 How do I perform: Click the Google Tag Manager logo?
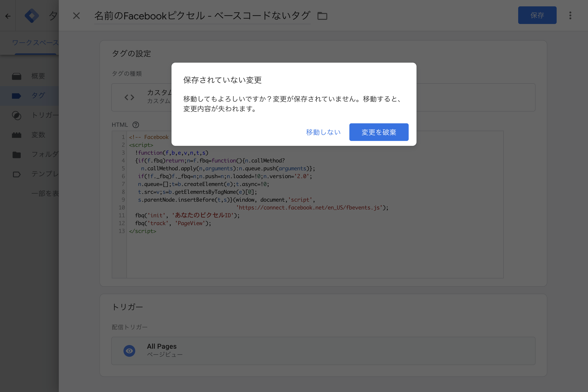coord(32,16)
